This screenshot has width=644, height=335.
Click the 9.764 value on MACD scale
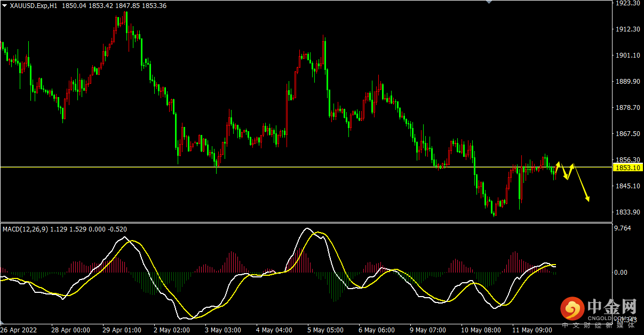(x=623, y=228)
